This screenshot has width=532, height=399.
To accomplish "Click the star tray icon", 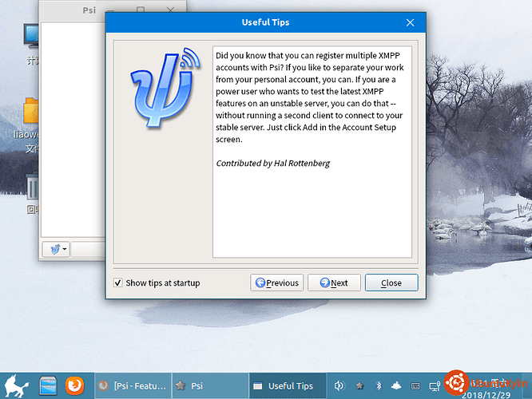I will tap(359, 385).
